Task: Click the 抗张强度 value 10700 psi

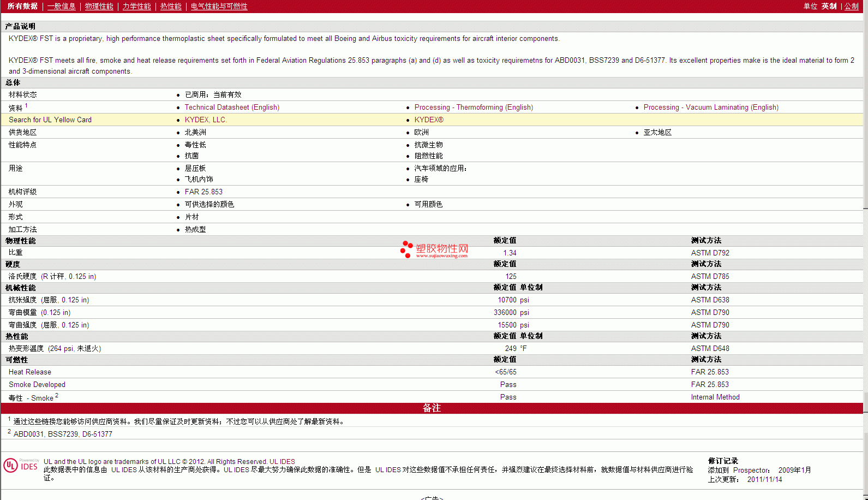Action: click(513, 300)
